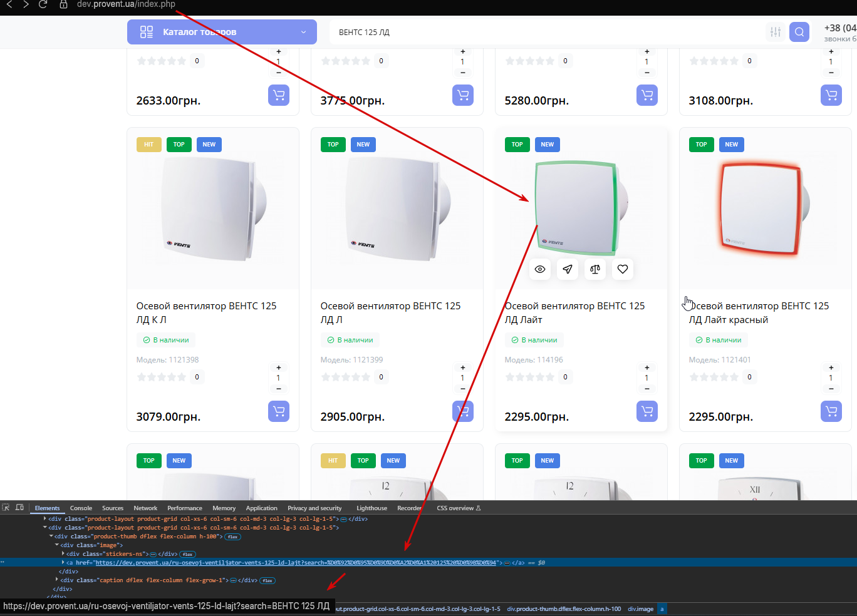This screenshot has height=616, width=857.
Task: Open the Memory tab
Action: (x=224, y=508)
